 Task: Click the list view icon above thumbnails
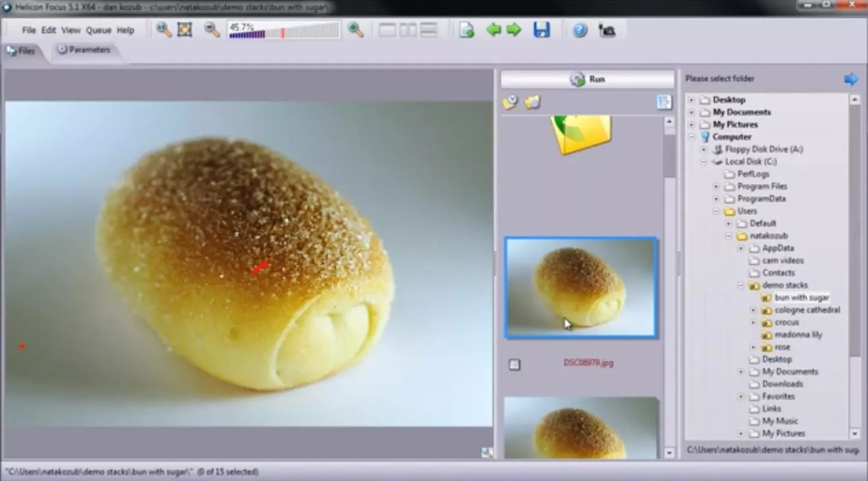click(664, 102)
